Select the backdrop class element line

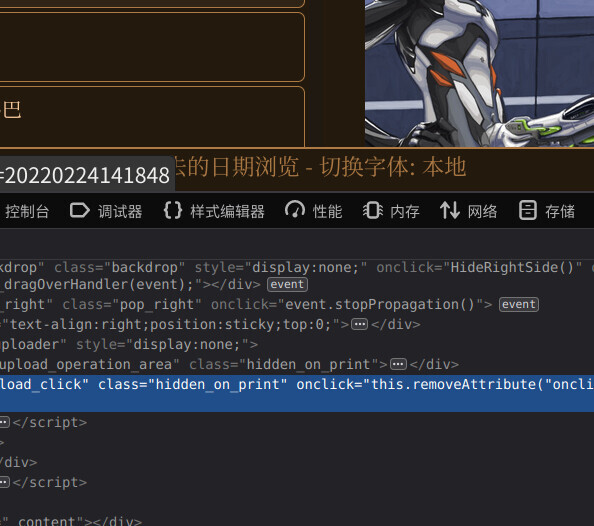297,268
